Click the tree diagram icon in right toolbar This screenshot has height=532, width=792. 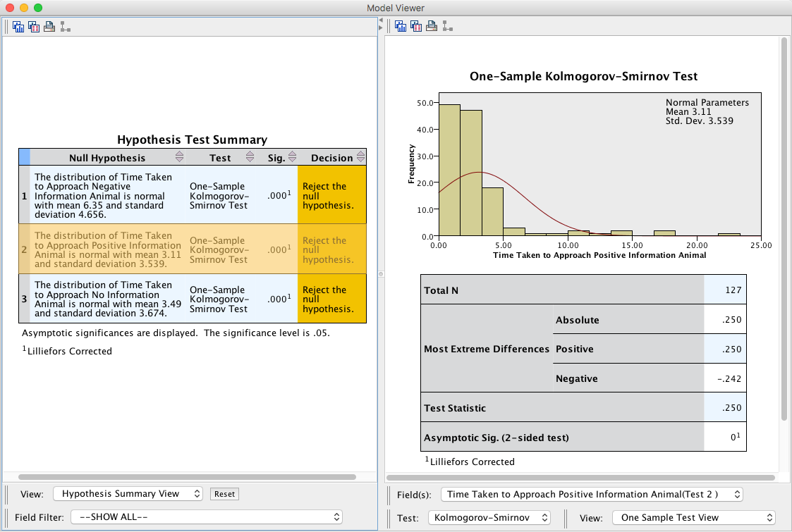[x=447, y=27]
